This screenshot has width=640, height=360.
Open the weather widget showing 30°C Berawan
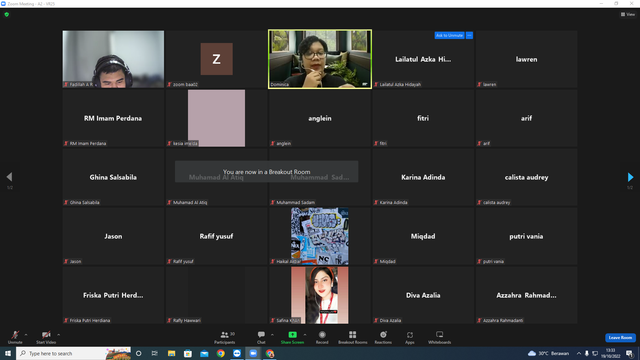pyautogui.click(x=549, y=353)
